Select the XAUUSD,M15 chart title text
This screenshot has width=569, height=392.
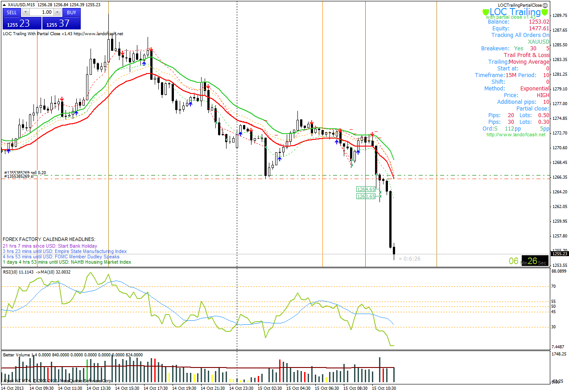coord(21,4)
